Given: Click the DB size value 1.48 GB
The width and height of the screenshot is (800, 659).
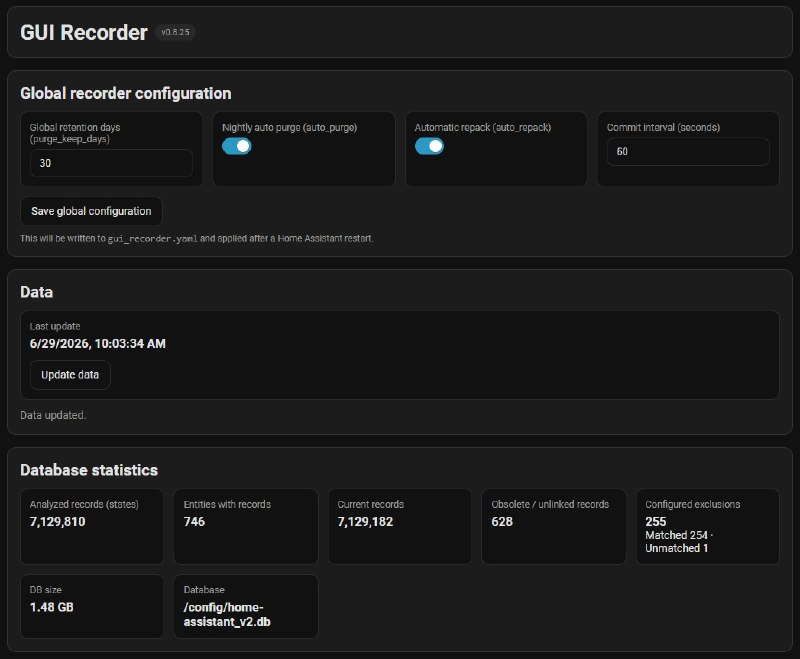Looking at the screenshot, I should point(52,607).
